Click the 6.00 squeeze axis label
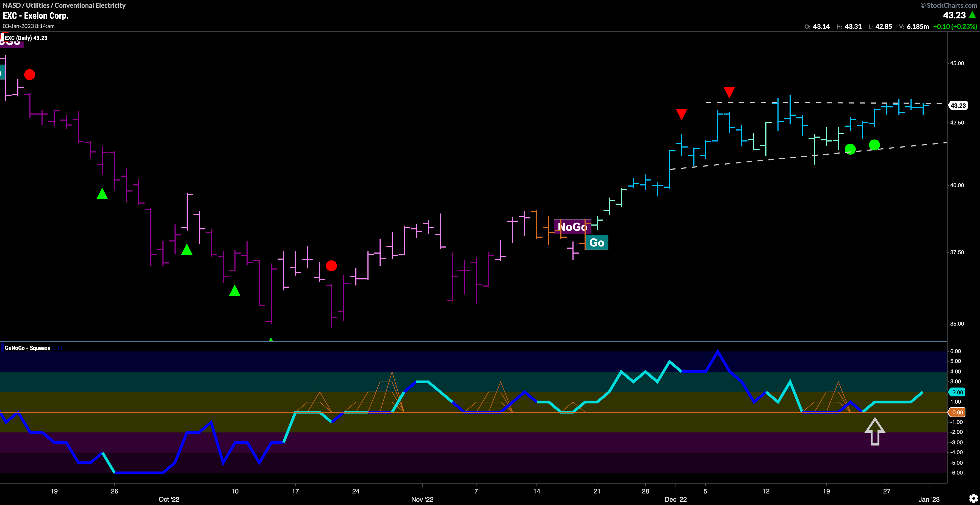980x505 pixels. pyautogui.click(x=955, y=351)
